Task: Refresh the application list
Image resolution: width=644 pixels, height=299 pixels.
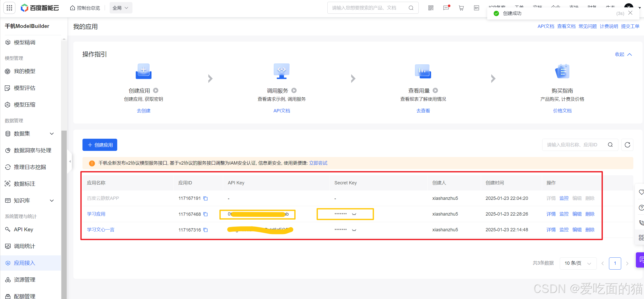Action: coord(627,145)
